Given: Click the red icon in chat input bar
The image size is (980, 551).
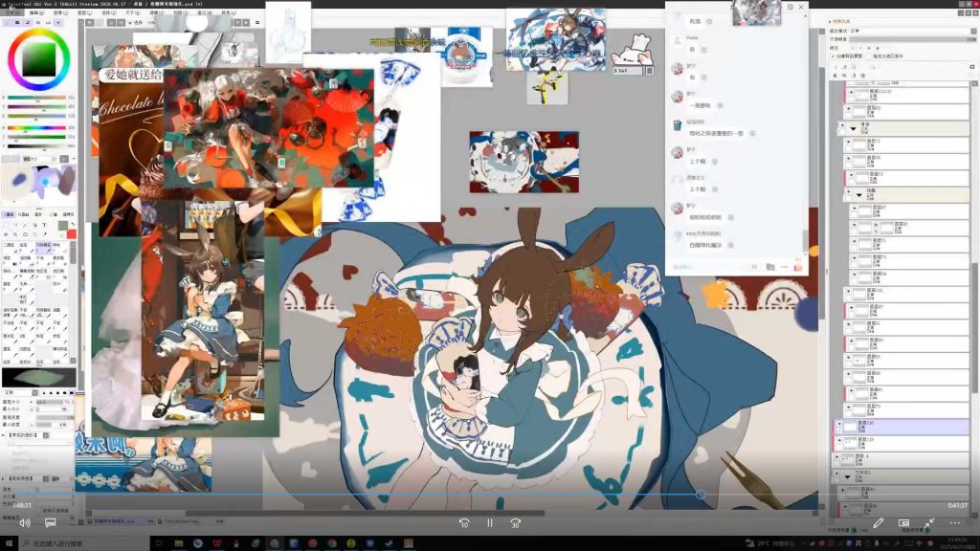Looking at the screenshot, I should click(798, 267).
